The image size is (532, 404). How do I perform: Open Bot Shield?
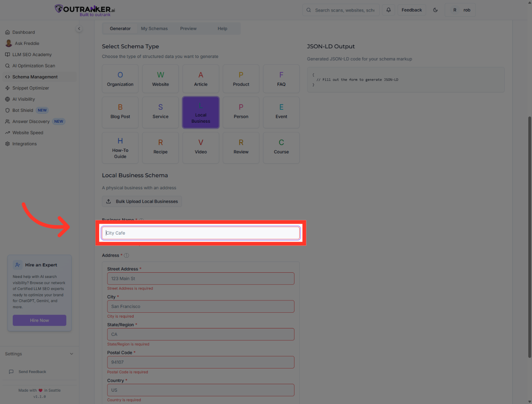[x=22, y=110]
